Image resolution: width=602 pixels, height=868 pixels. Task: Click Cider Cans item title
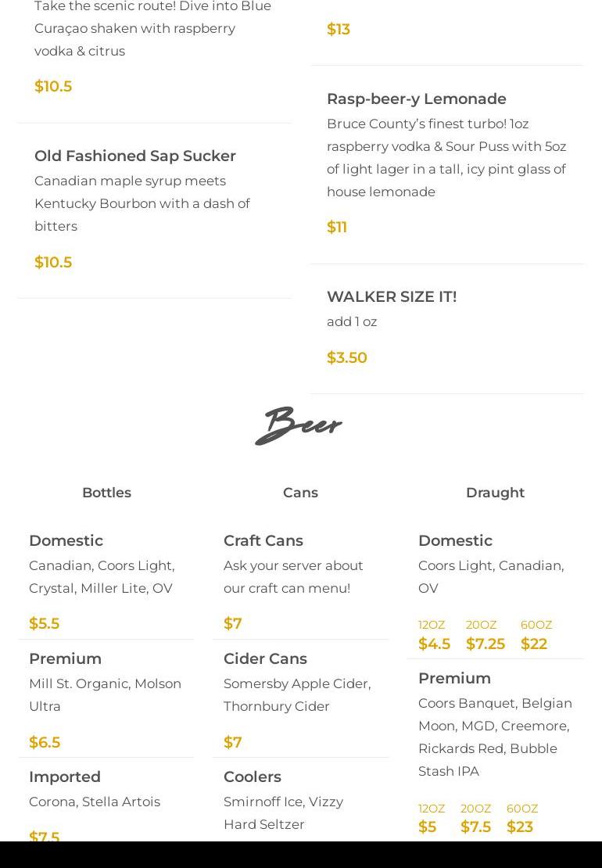coord(265,658)
